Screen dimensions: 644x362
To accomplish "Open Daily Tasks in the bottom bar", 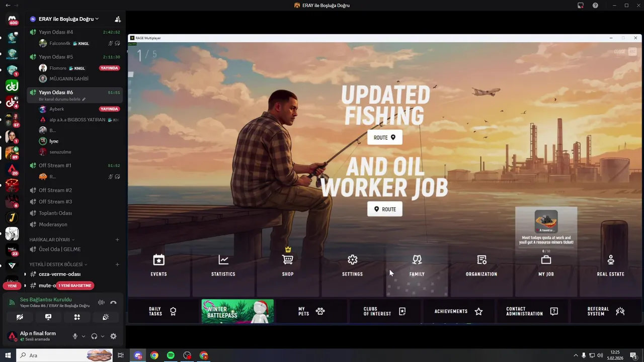I will tap(163, 311).
